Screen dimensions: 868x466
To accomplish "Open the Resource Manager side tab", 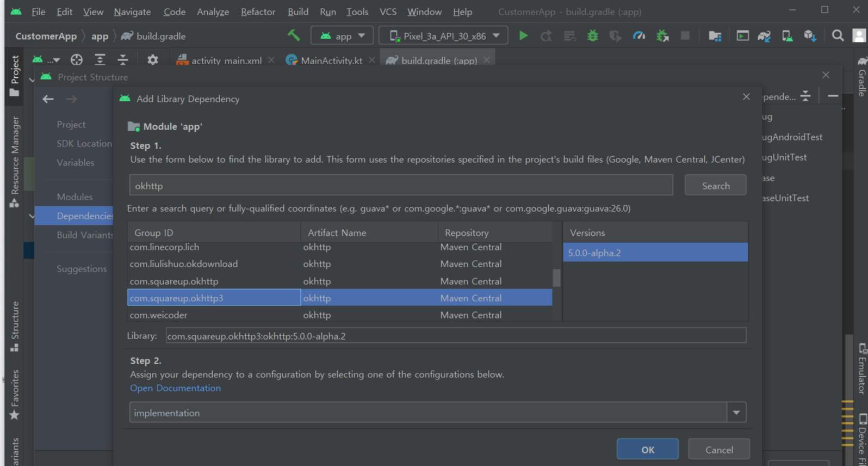I will click(x=15, y=162).
